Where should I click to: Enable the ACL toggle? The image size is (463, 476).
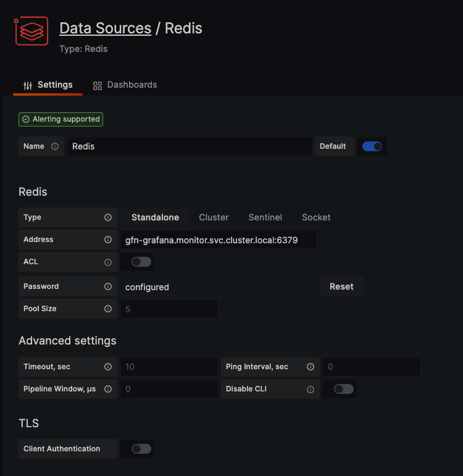pos(141,262)
